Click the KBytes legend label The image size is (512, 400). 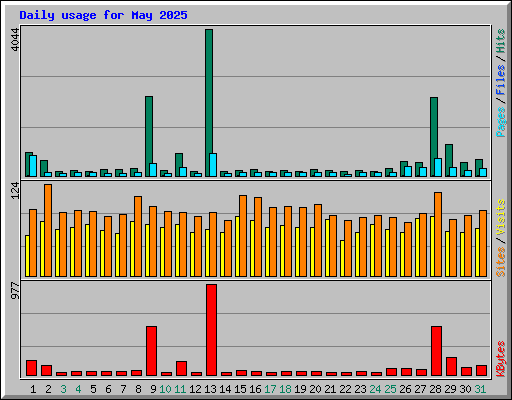[501, 359]
